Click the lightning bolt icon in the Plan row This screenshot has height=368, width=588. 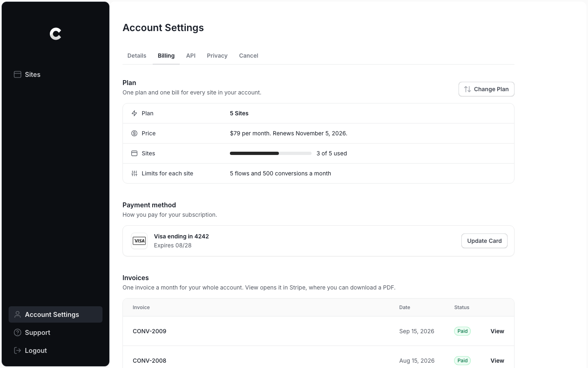(x=134, y=113)
